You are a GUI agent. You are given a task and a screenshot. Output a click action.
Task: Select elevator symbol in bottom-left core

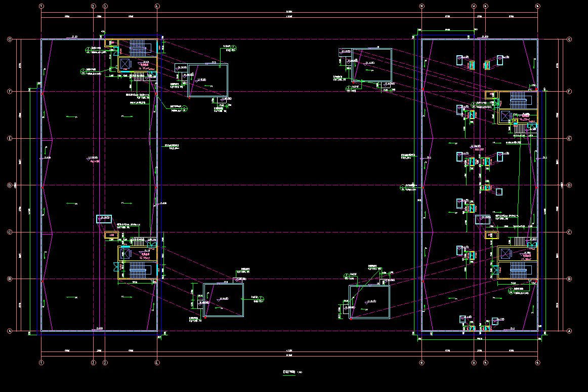pos(125,255)
